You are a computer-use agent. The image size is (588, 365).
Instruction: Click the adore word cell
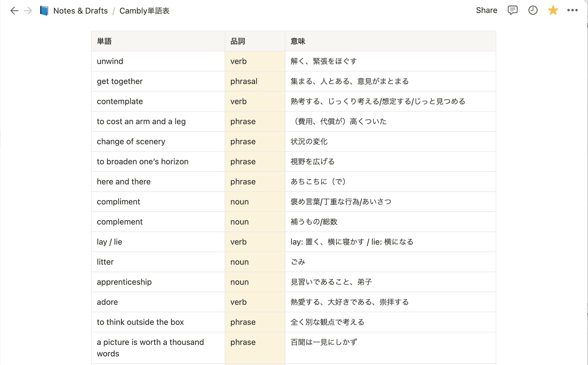(x=107, y=302)
